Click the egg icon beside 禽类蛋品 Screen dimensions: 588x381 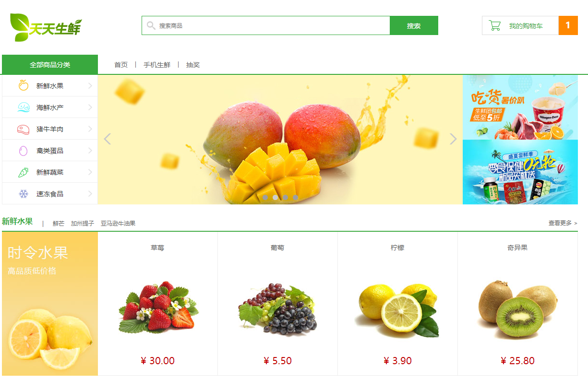23,151
